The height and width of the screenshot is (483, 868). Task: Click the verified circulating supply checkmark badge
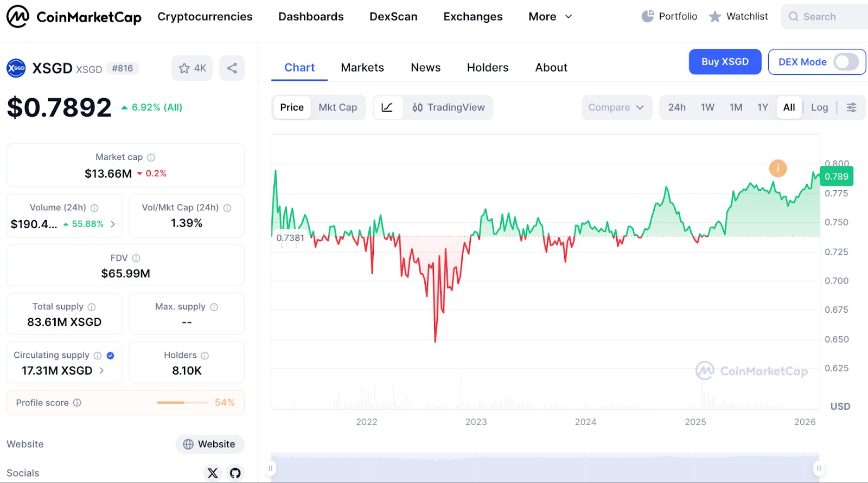(x=111, y=356)
